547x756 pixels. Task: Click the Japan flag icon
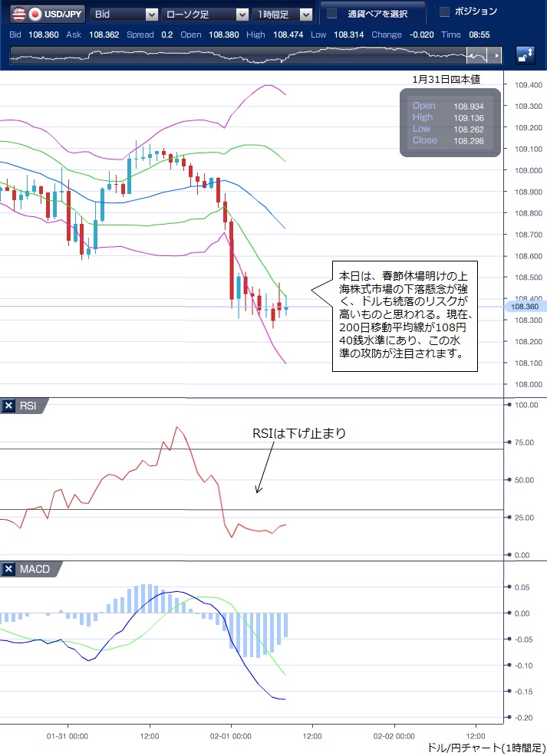tap(35, 14)
